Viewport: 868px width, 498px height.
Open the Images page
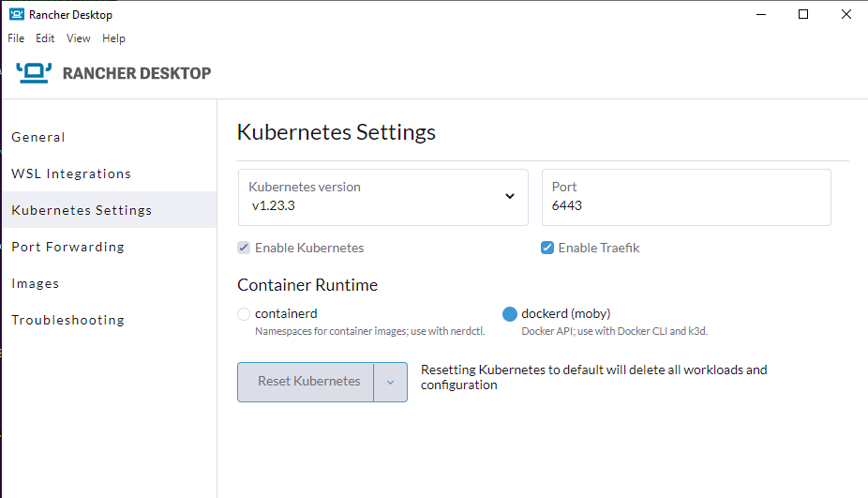(110, 283)
